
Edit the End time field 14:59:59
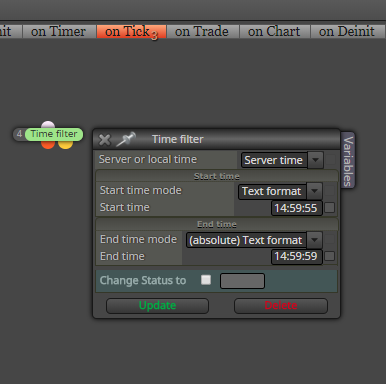[297, 256]
